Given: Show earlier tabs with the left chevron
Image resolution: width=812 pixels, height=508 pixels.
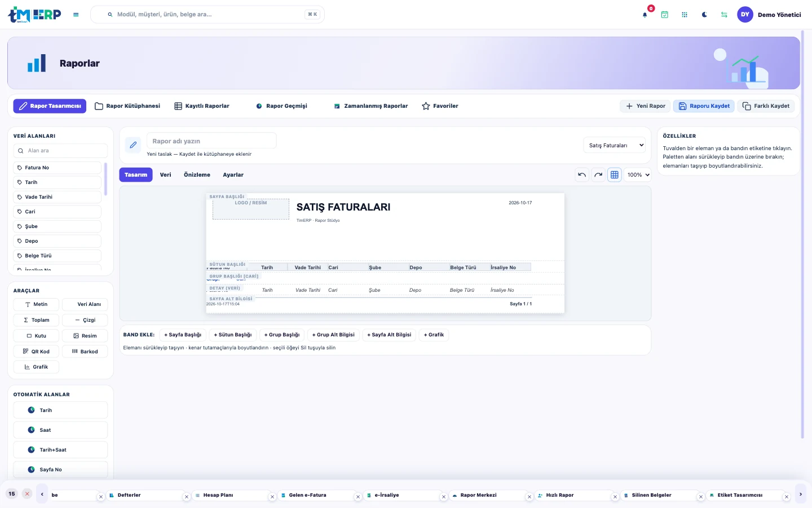Looking at the screenshot, I should pyautogui.click(x=42, y=494).
